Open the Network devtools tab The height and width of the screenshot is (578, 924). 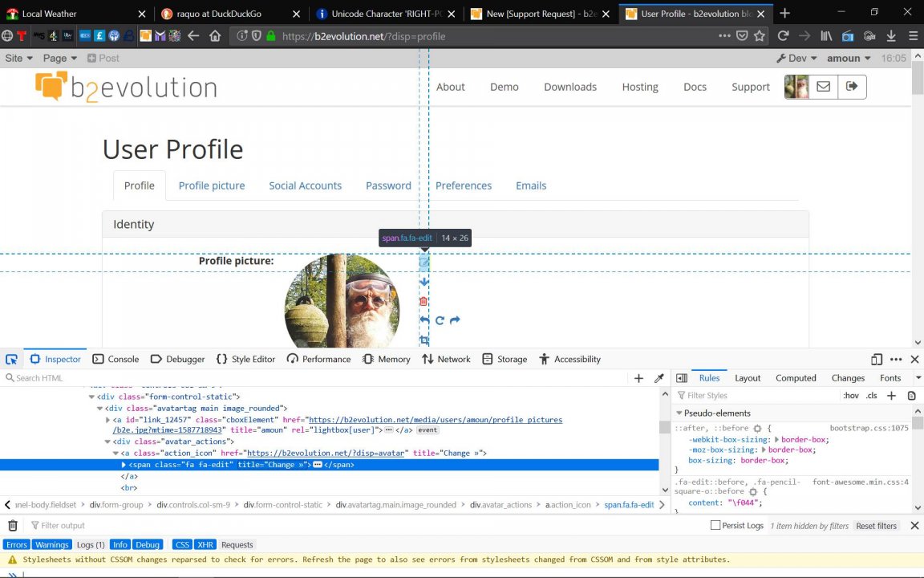click(446, 359)
